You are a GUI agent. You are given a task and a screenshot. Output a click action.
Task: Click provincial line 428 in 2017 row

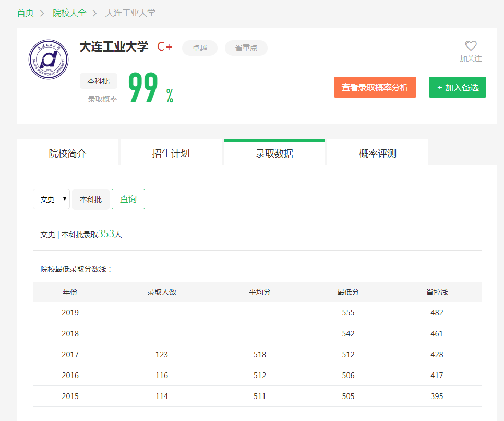click(x=437, y=354)
